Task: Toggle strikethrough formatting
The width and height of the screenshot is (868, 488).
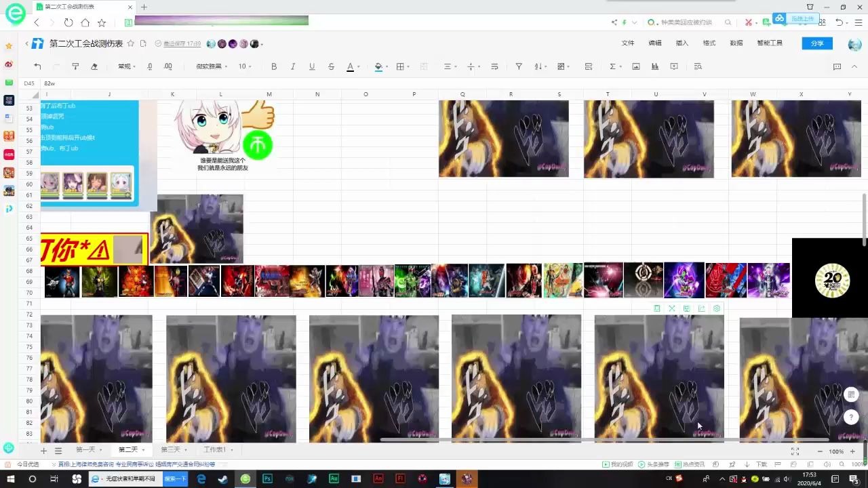Action: pos(331,66)
